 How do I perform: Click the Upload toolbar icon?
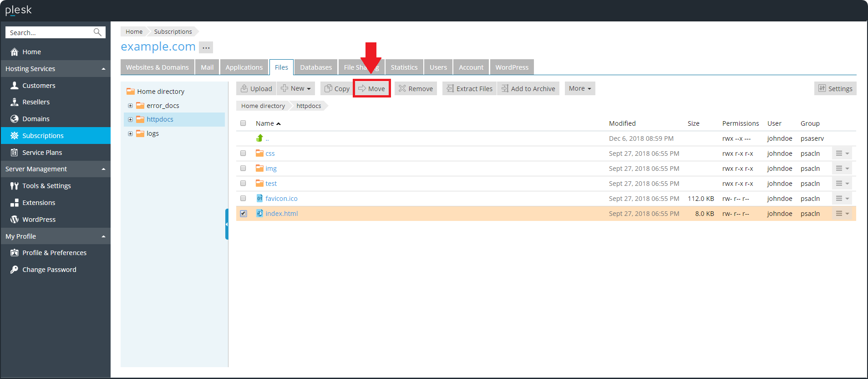(244, 88)
